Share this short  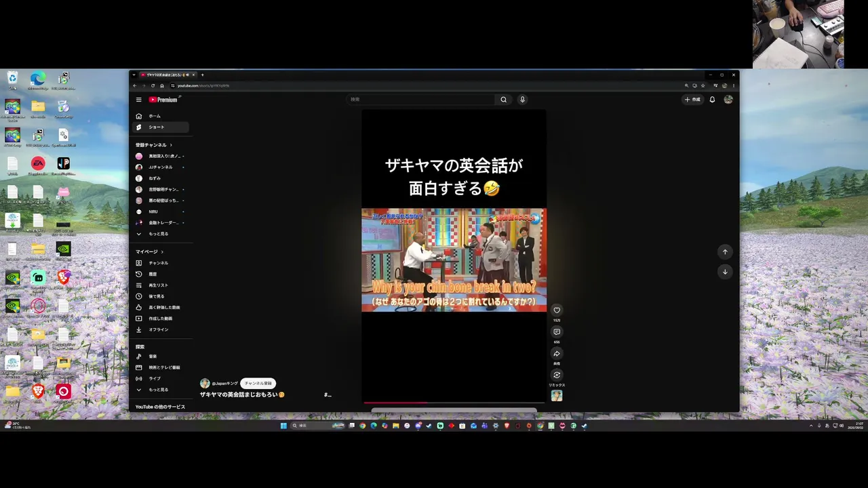(x=557, y=354)
